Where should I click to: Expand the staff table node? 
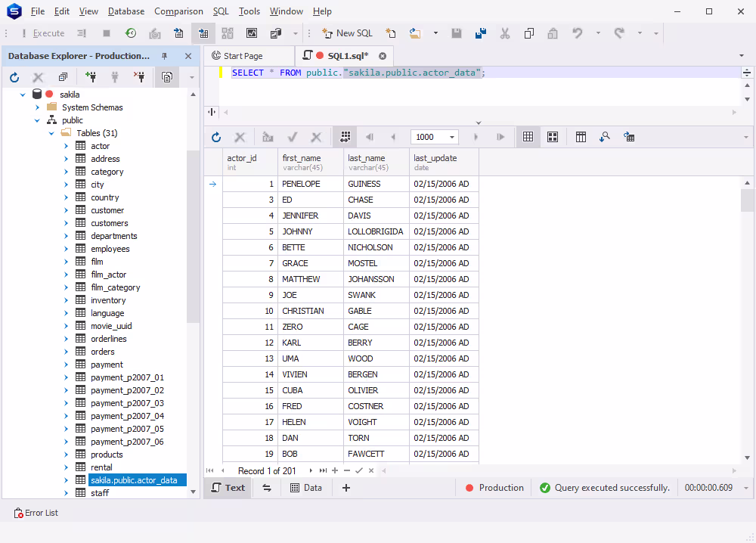point(66,493)
